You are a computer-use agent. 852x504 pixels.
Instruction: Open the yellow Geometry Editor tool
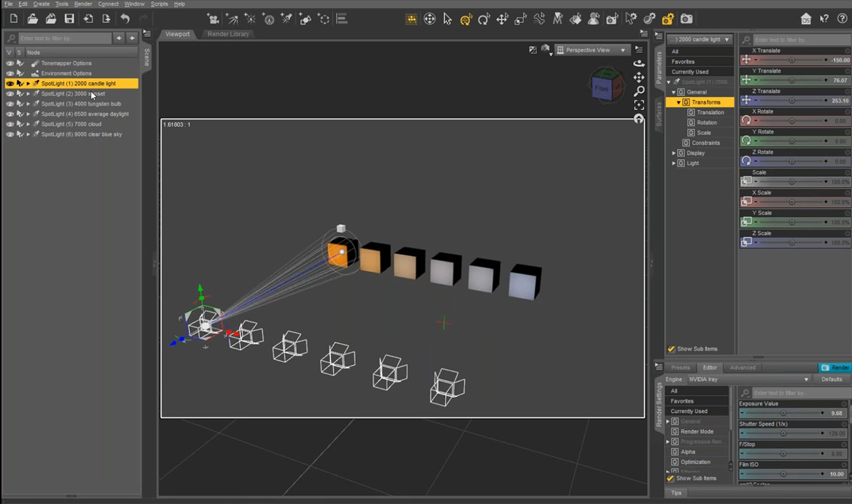(x=668, y=20)
